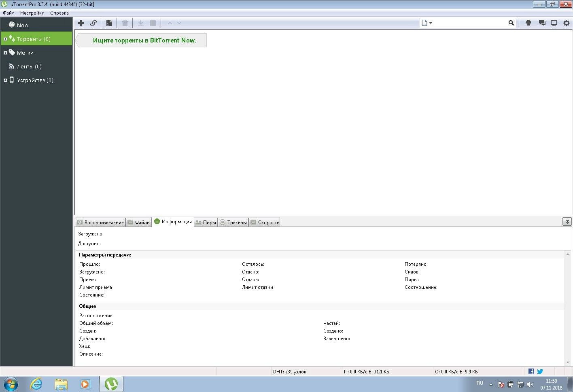
Task: Select Ленты (0) in the sidebar
Action: (36, 66)
